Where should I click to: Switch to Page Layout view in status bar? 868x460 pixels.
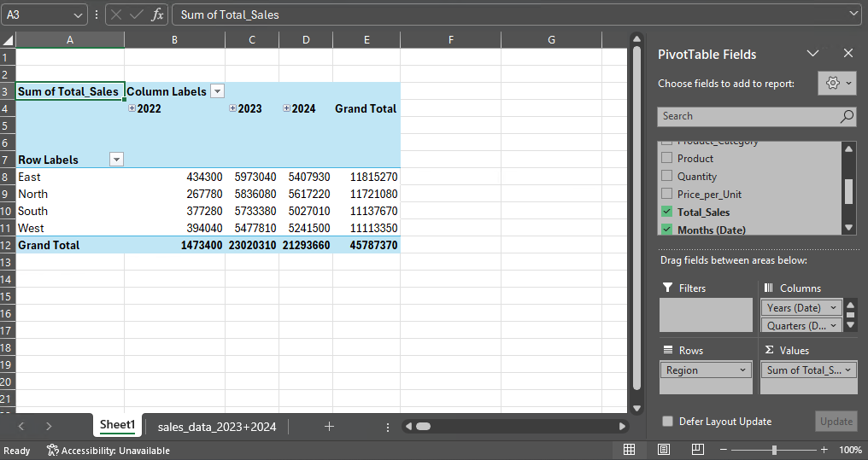[x=664, y=450]
